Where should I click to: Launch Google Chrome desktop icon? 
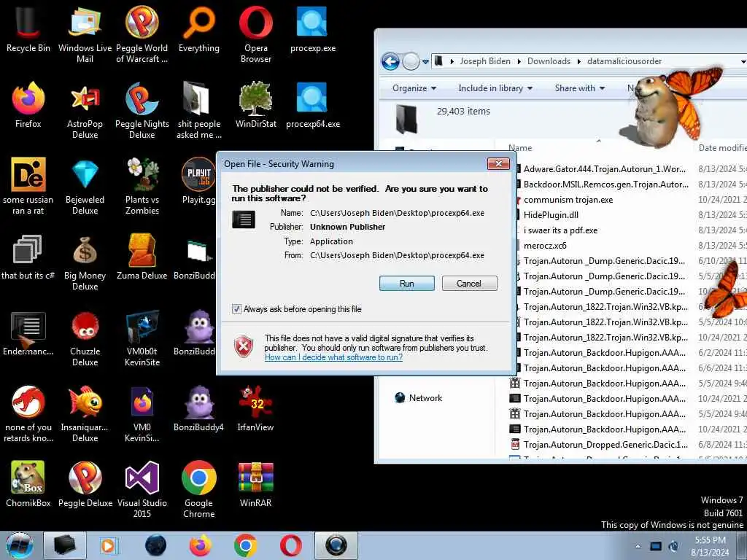[198, 489]
